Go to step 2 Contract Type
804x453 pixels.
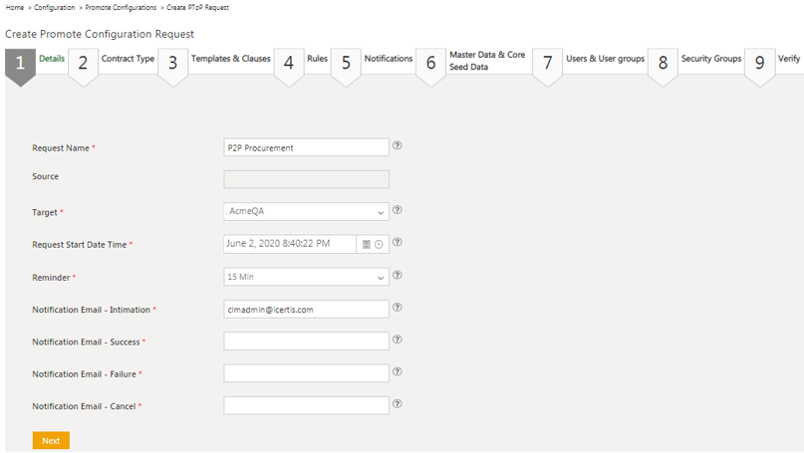coord(127,59)
